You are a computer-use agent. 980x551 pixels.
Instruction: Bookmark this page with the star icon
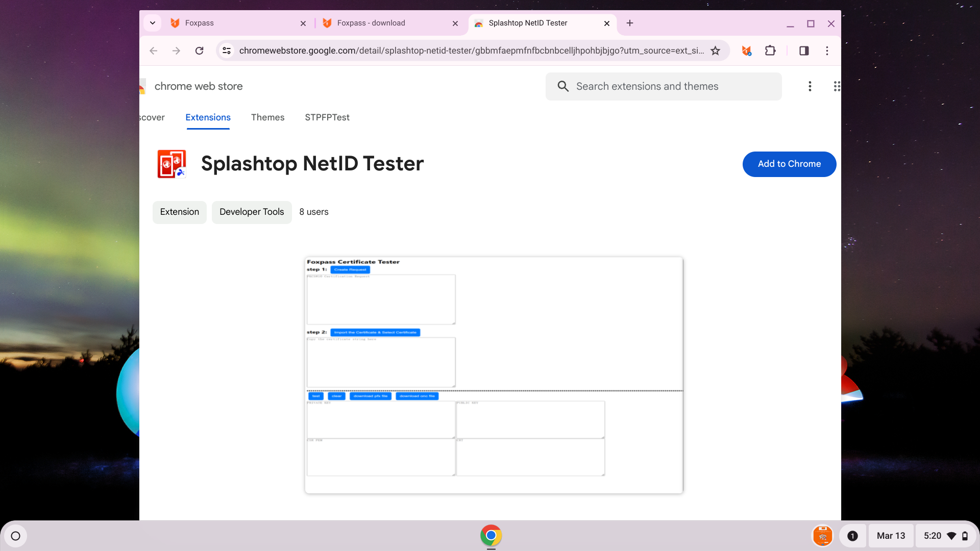point(715,51)
